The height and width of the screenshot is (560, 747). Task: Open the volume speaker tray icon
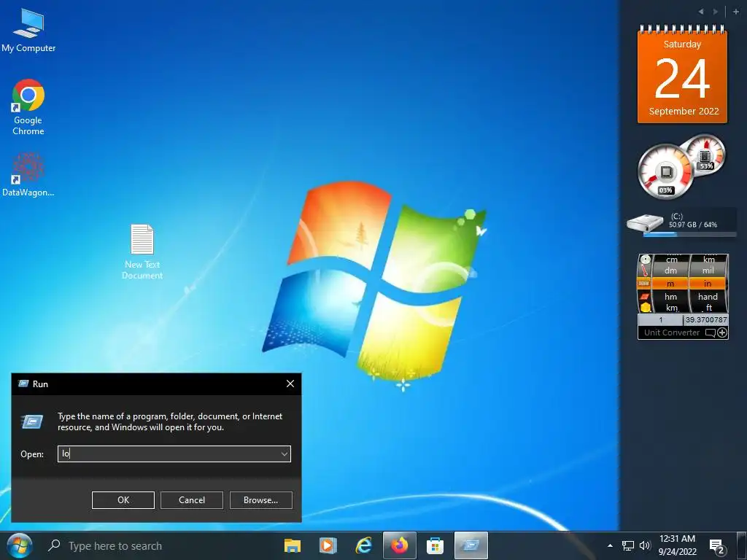coord(645,545)
